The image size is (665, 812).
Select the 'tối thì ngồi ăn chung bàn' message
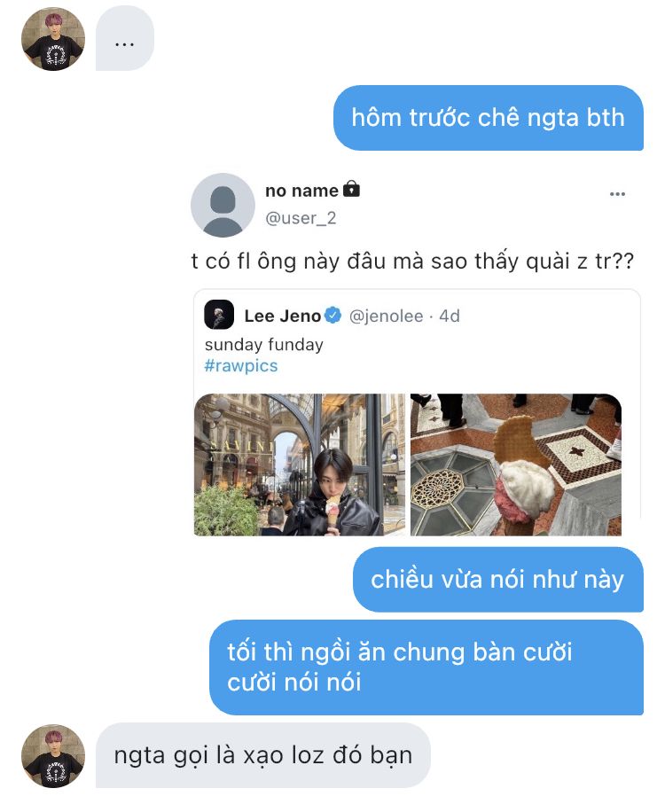tap(426, 668)
